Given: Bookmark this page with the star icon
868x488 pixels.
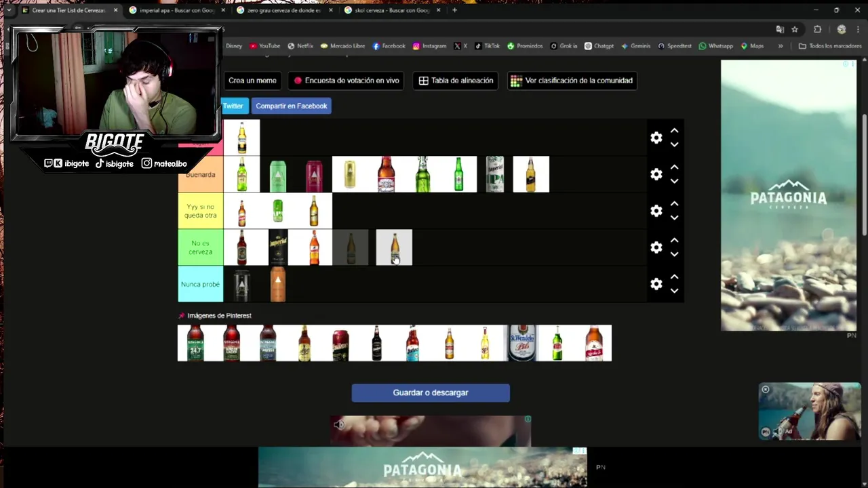Looking at the screenshot, I should (795, 29).
